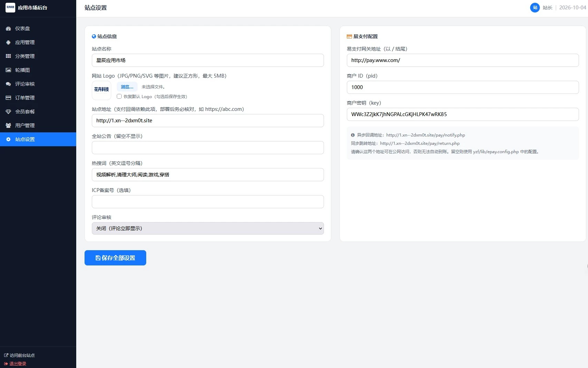588x368 pixels.
Task: Click the 站点地址 input field
Action: pos(208,121)
